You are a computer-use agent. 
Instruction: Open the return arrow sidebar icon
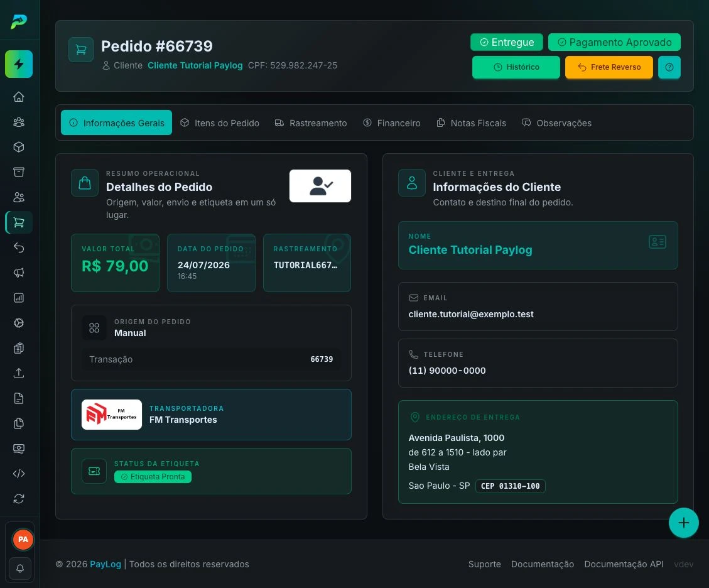[x=19, y=248]
